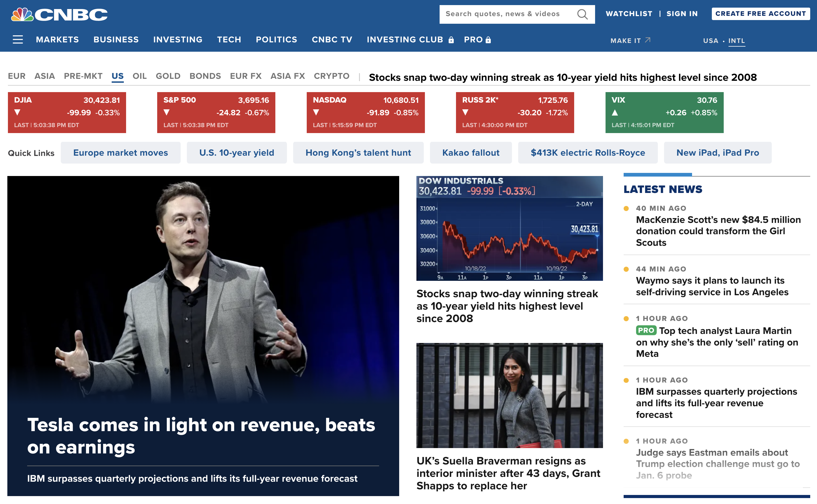Open the VIX quote card
The width and height of the screenshot is (817, 504).
[x=664, y=112]
